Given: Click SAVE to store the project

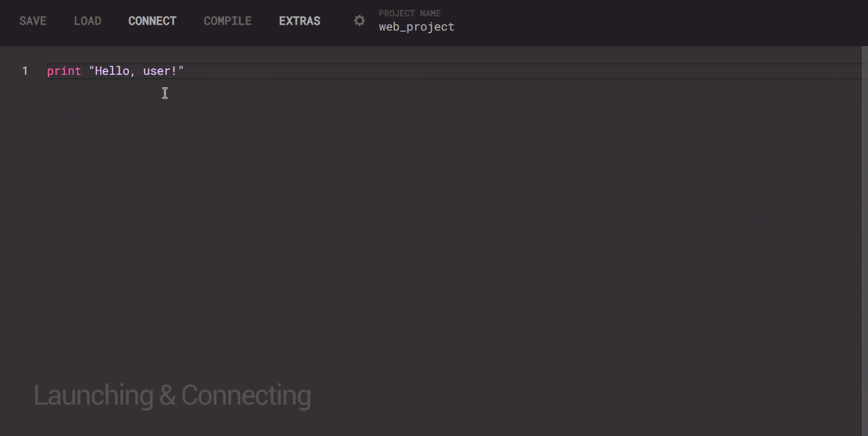Looking at the screenshot, I should click(33, 20).
